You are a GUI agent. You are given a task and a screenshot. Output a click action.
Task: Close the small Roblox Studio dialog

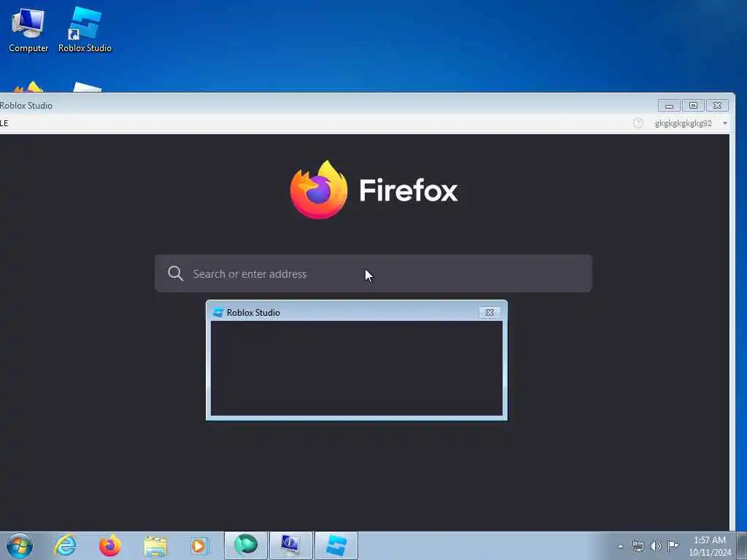(x=489, y=312)
